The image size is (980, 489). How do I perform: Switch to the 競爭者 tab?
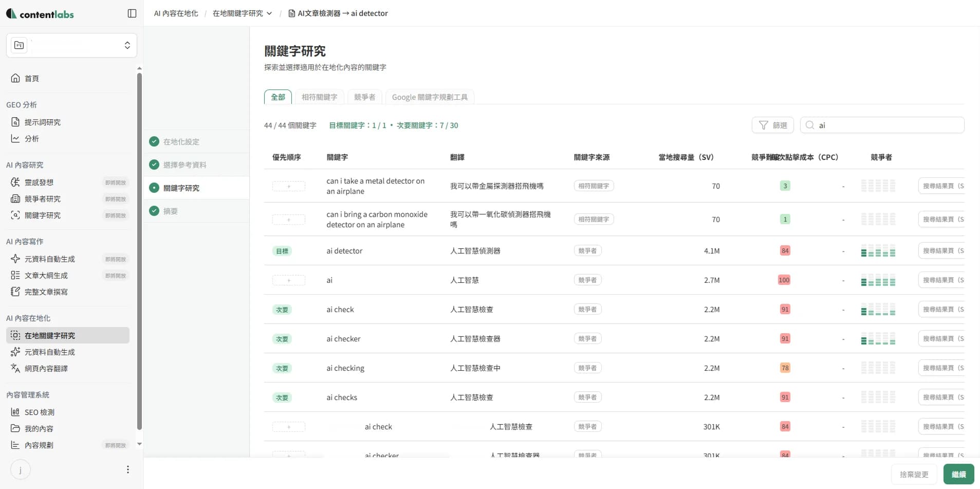[364, 97]
